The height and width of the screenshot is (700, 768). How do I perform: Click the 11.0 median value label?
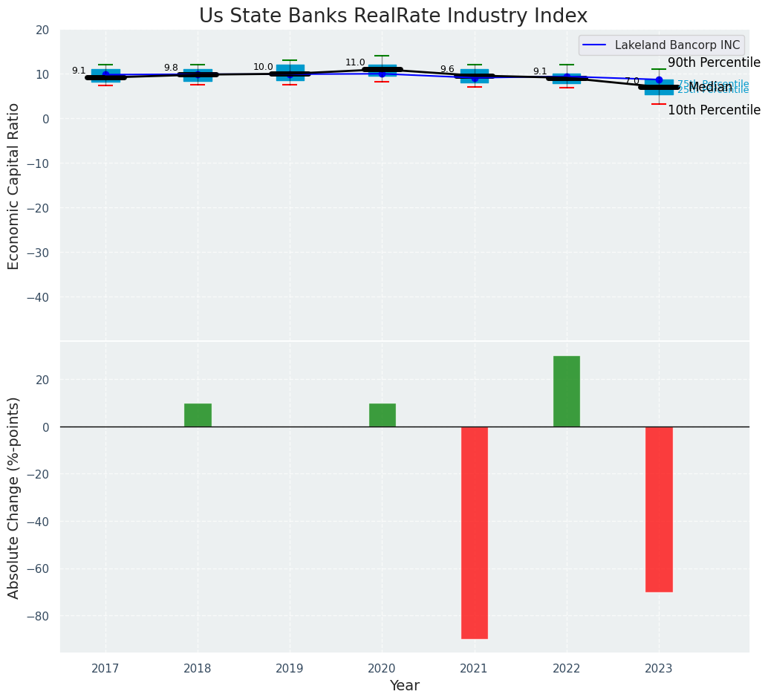(355, 62)
